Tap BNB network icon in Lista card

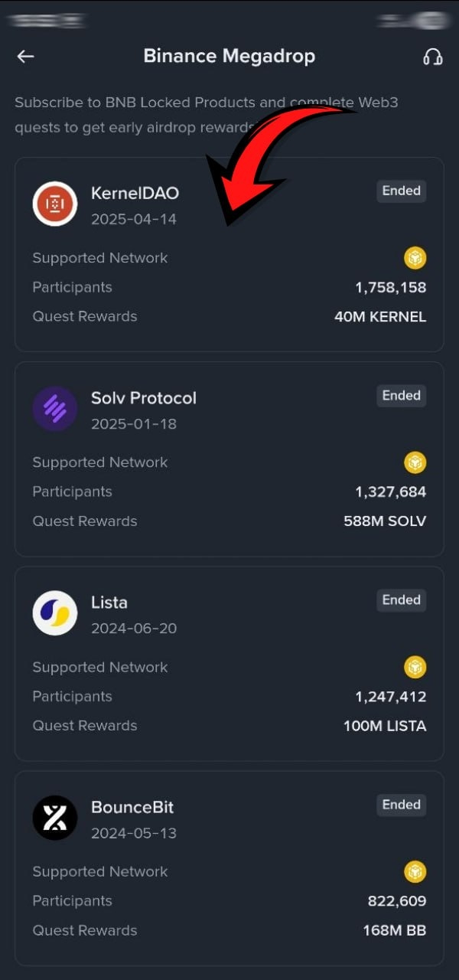(415, 667)
